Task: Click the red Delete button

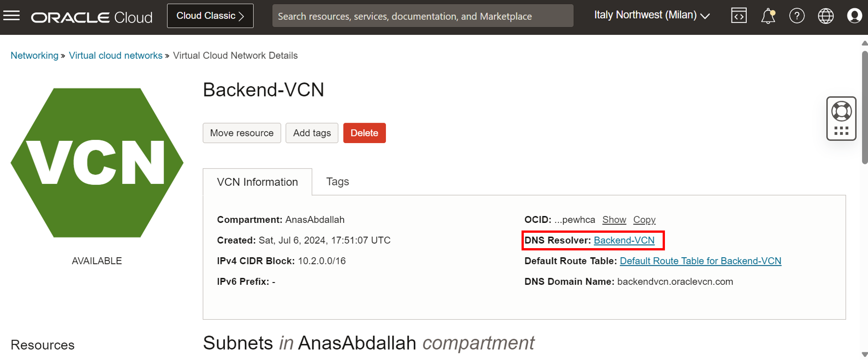Action: coord(364,133)
